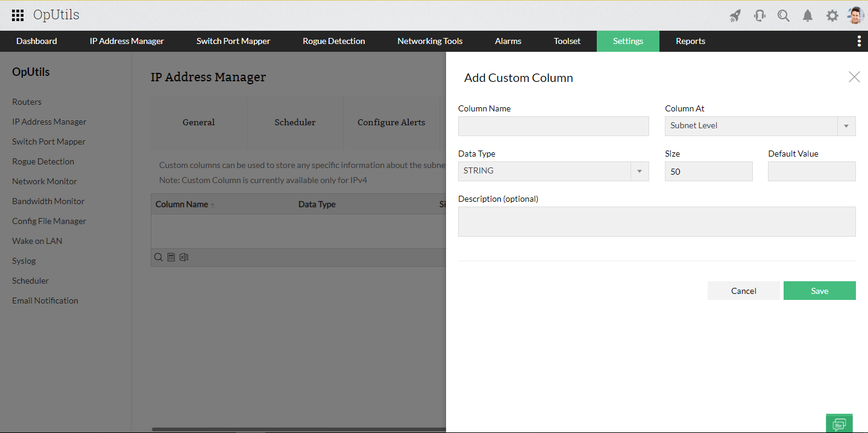The width and height of the screenshot is (868, 433).
Task: Select Switch Port Mapper in sidebar
Action: tap(49, 142)
